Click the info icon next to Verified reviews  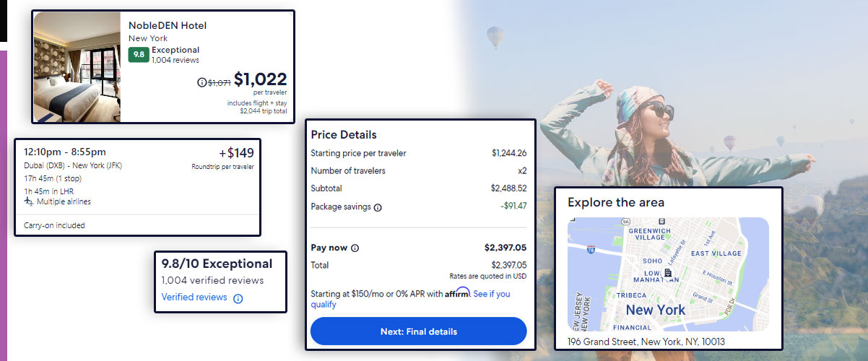pos(238,298)
